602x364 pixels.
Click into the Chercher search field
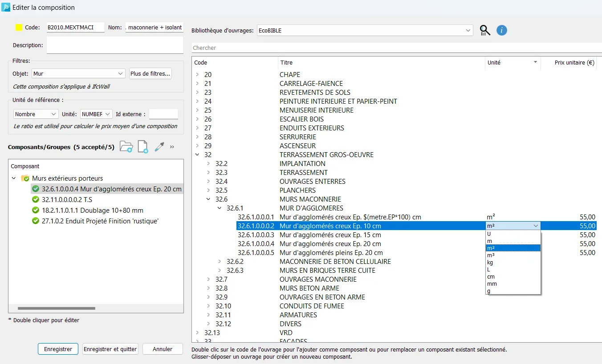point(396,48)
